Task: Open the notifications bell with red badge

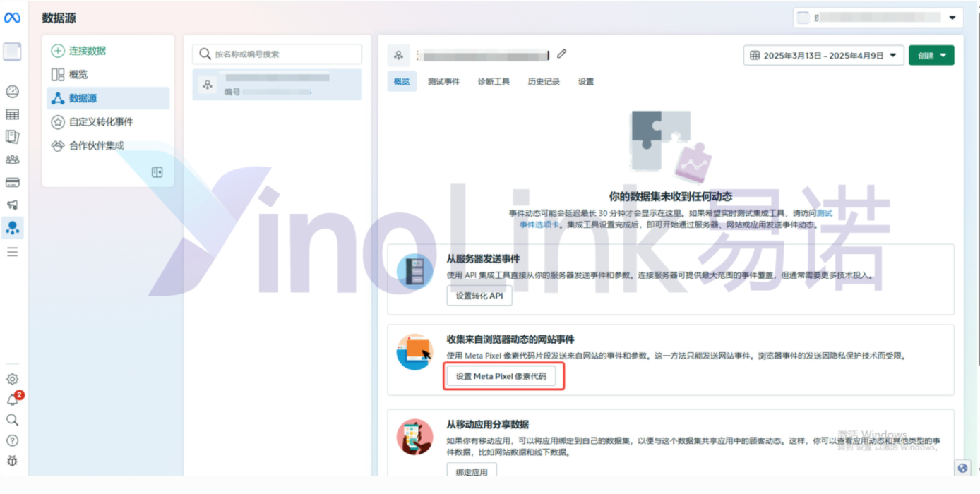Action: coord(13,399)
